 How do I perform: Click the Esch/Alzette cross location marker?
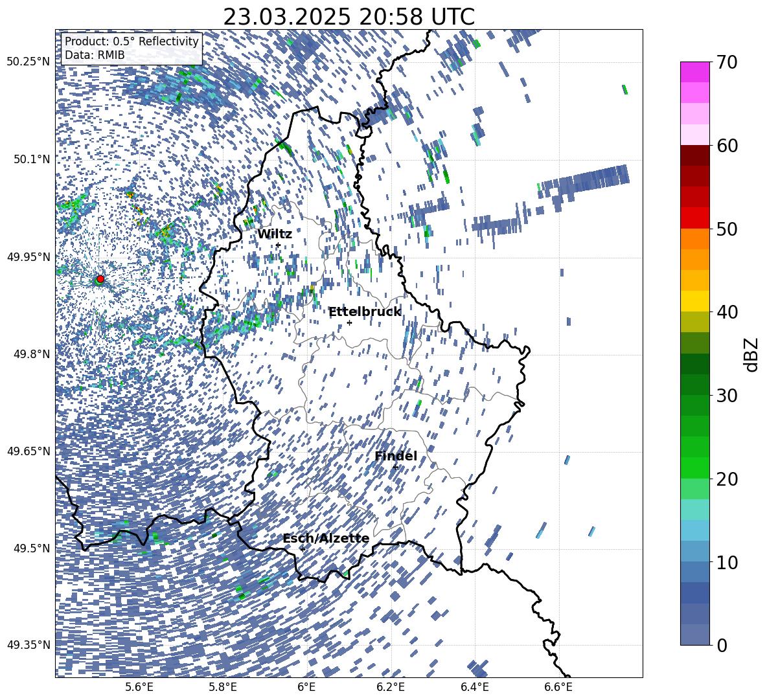click(x=303, y=549)
